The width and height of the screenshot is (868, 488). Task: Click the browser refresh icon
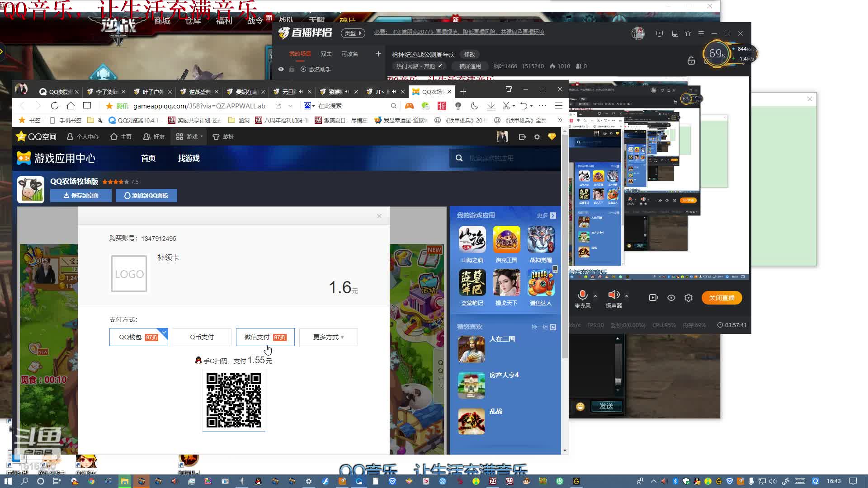(x=54, y=106)
